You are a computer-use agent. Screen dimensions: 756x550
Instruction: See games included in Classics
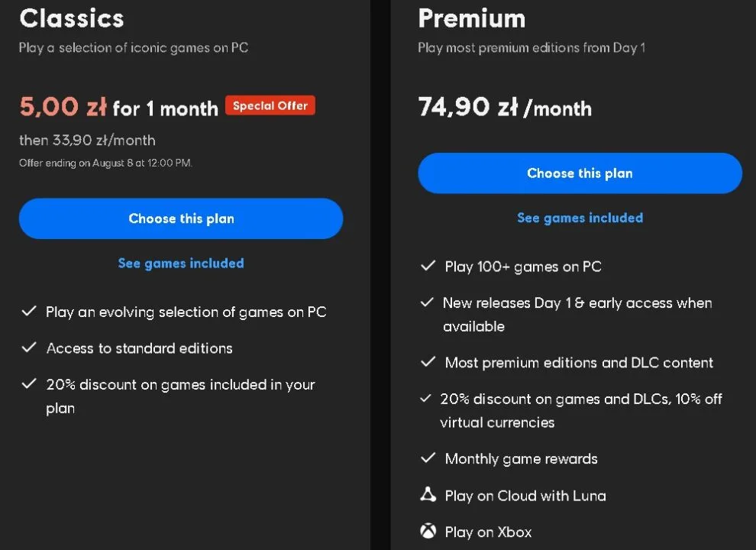pos(181,263)
